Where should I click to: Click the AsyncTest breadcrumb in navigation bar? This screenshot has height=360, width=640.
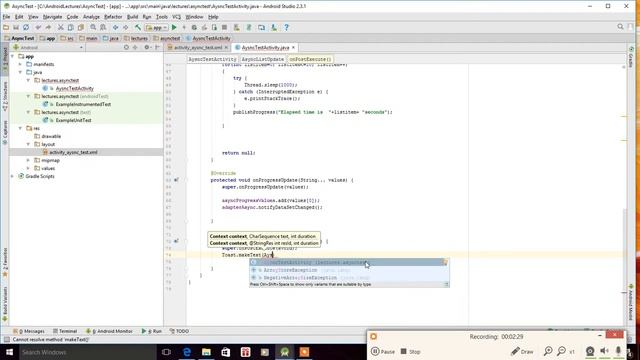(x=20, y=38)
